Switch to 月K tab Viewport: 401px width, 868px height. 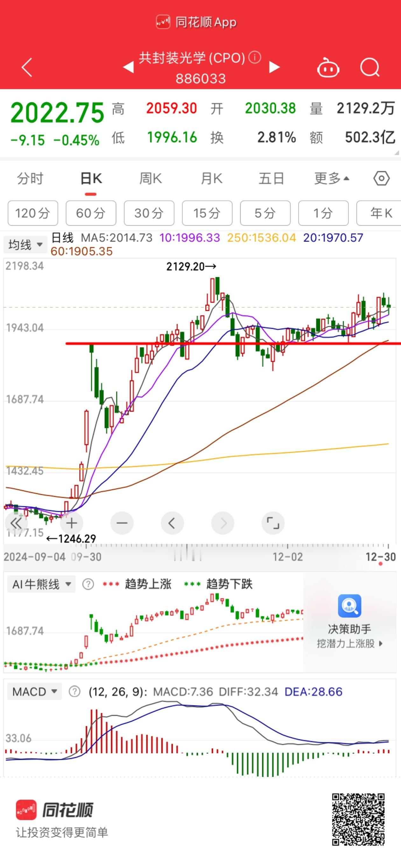point(211,178)
